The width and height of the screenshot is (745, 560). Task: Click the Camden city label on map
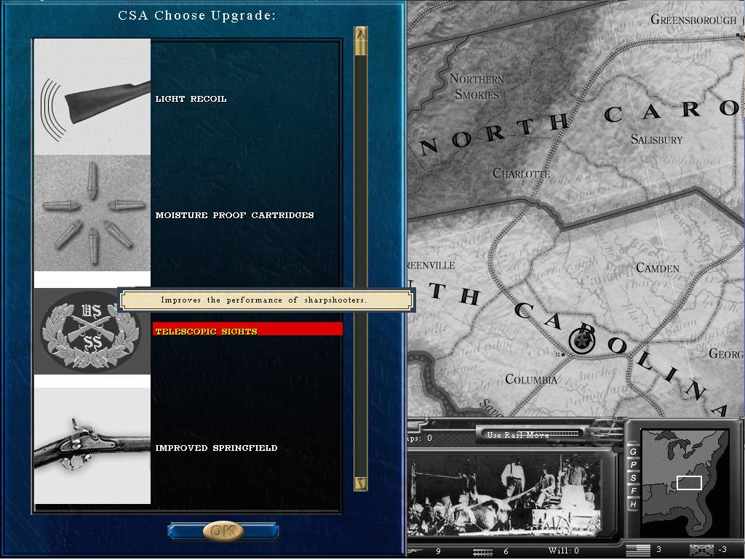658,268
